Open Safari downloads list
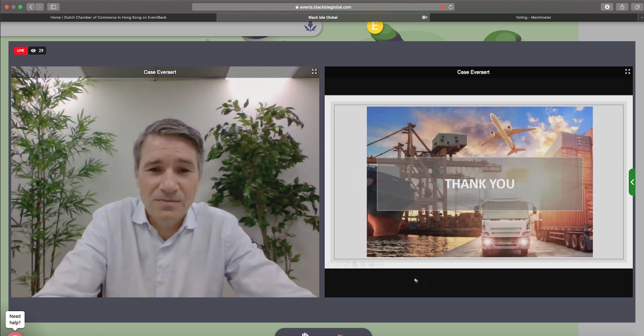The width and height of the screenshot is (644, 336). click(607, 7)
